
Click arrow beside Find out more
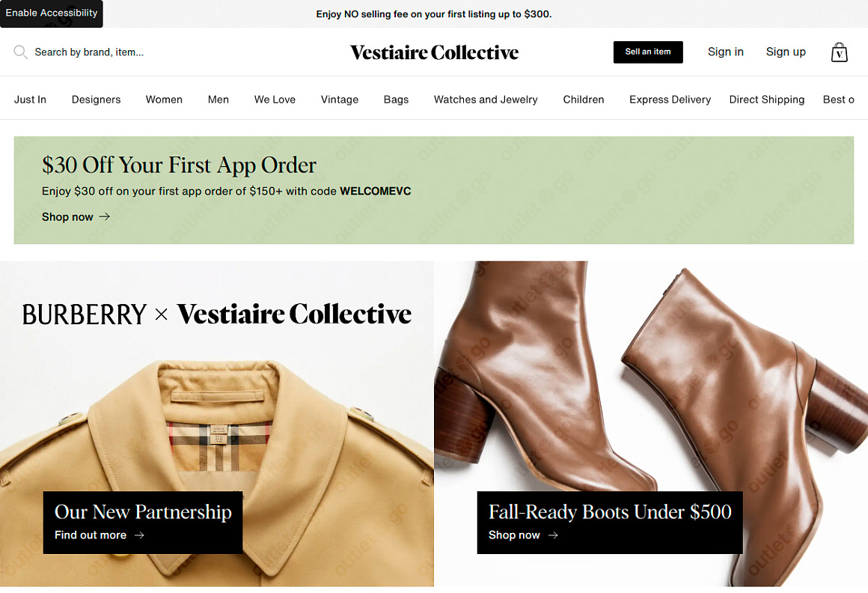pyautogui.click(x=139, y=535)
